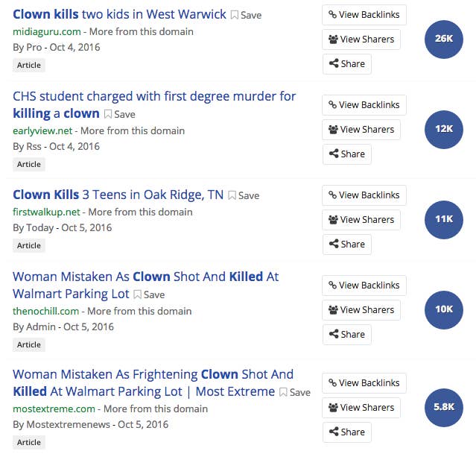The image size is (476, 454).
Task: View Sharers of the earlyview.net article
Action: 361,130
